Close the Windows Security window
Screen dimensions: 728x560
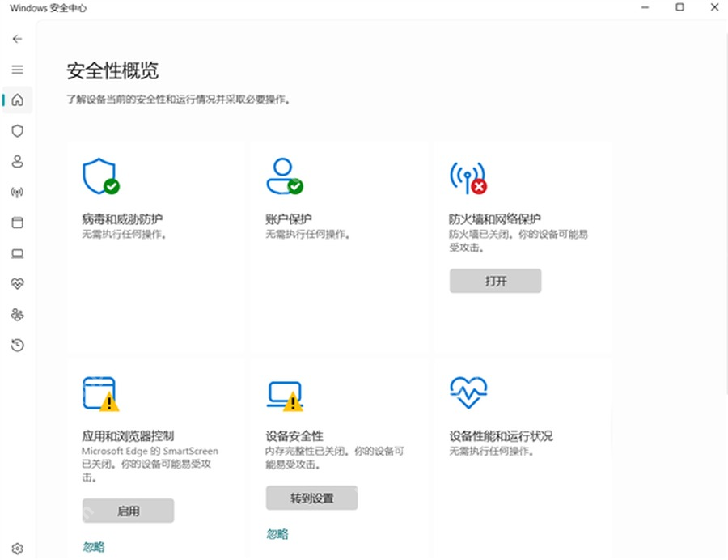coord(714,7)
